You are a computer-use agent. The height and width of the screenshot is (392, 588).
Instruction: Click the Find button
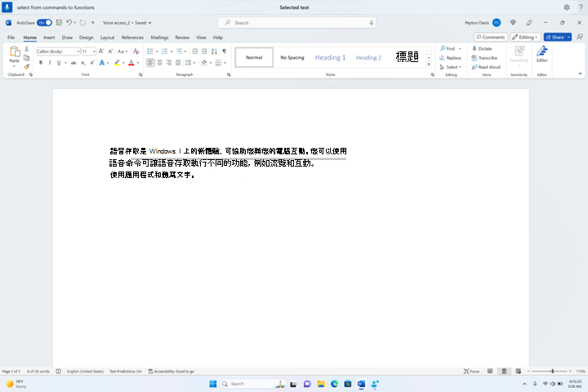pos(448,49)
